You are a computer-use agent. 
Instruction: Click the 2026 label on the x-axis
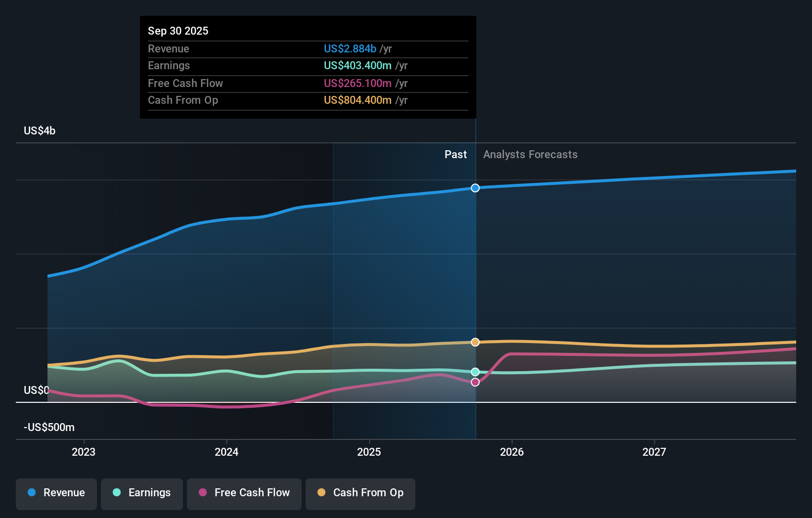(513, 451)
